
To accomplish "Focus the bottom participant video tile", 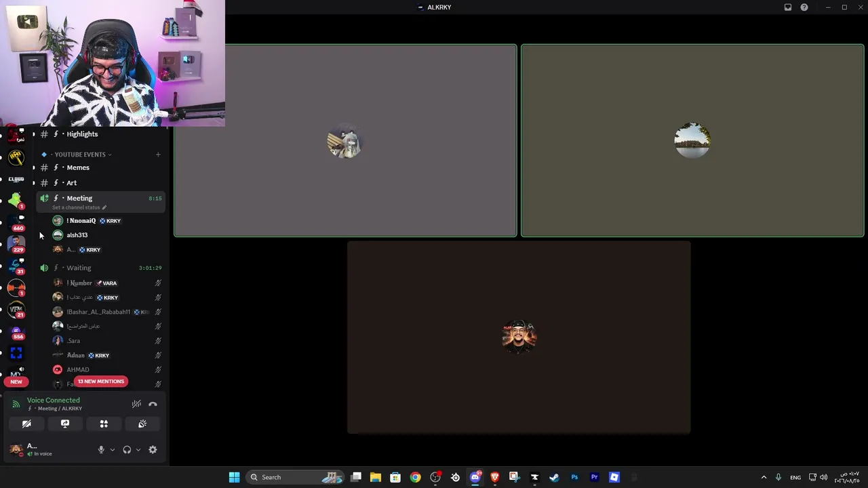I will 519,337.
